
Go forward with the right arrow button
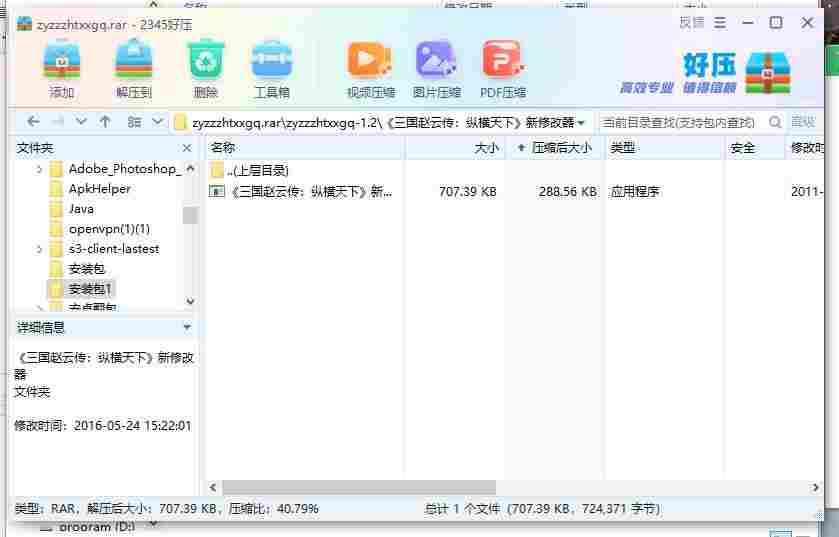[57, 122]
